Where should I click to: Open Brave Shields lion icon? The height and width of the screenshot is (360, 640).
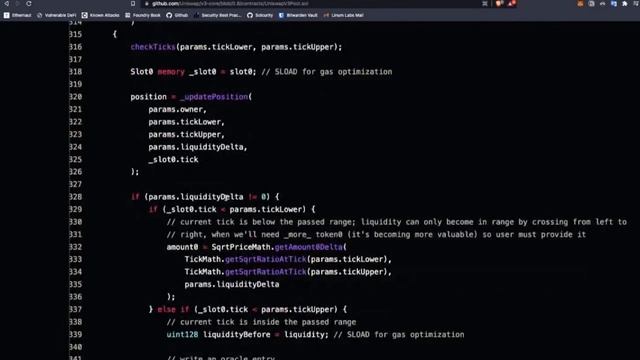pos(499,4)
